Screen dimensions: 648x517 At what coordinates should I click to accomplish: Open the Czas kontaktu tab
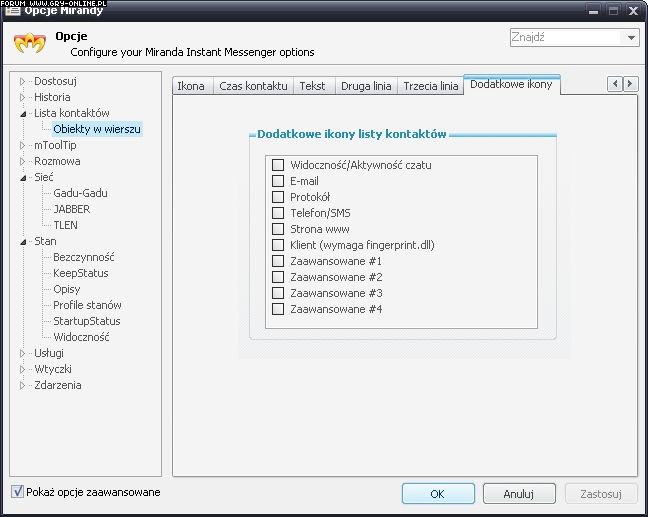pyautogui.click(x=253, y=86)
